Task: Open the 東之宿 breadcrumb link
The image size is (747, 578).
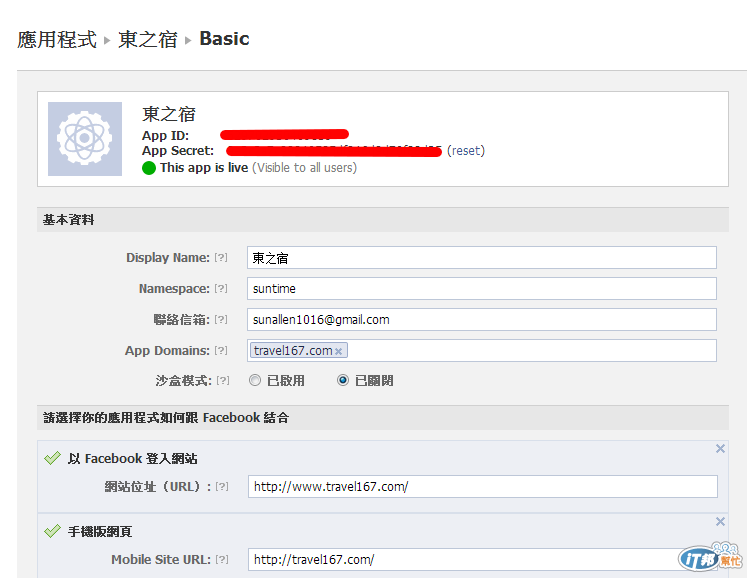Action: click(x=148, y=39)
